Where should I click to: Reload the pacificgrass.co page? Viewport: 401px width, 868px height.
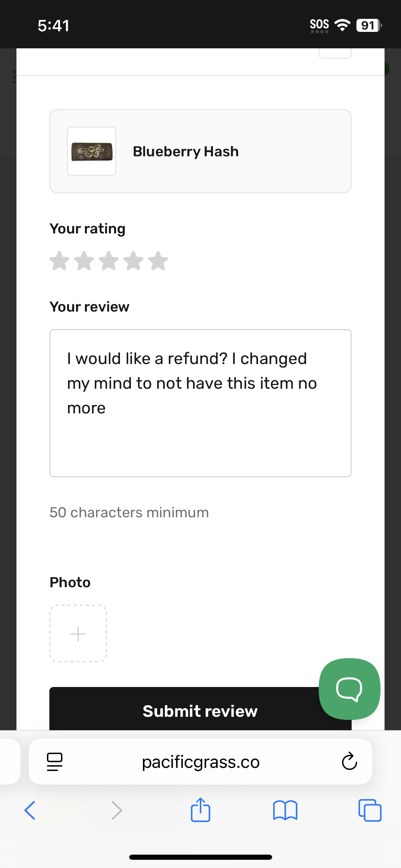pyautogui.click(x=349, y=761)
